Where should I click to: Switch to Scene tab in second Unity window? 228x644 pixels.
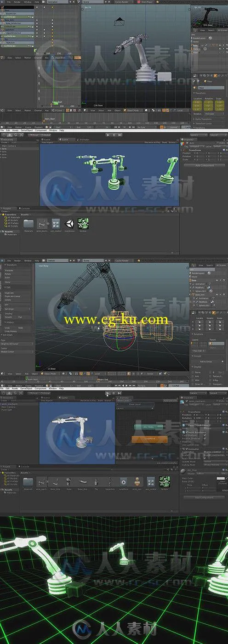47,397
